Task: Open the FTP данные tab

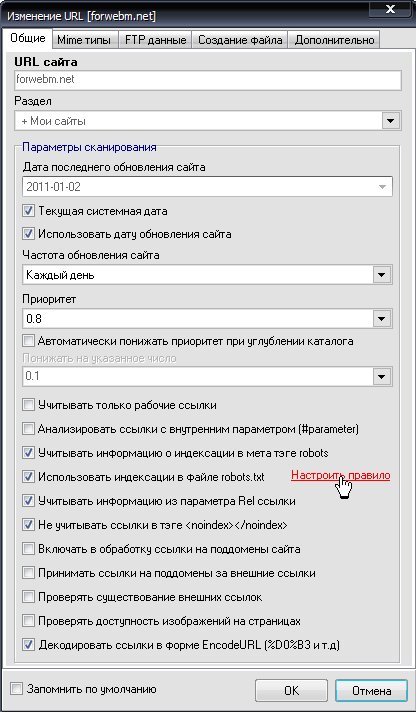Action: (x=155, y=40)
